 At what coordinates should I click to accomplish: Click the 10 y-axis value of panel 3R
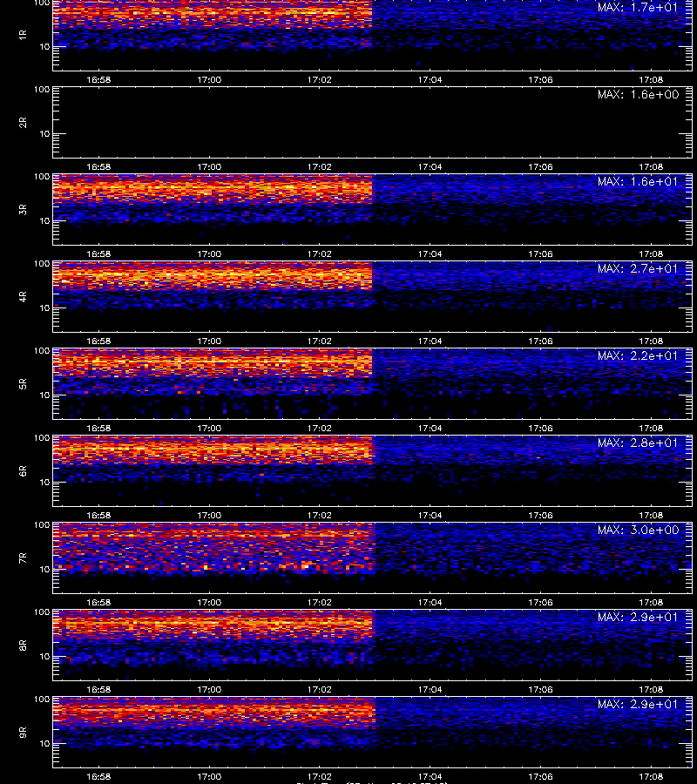point(44,220)
